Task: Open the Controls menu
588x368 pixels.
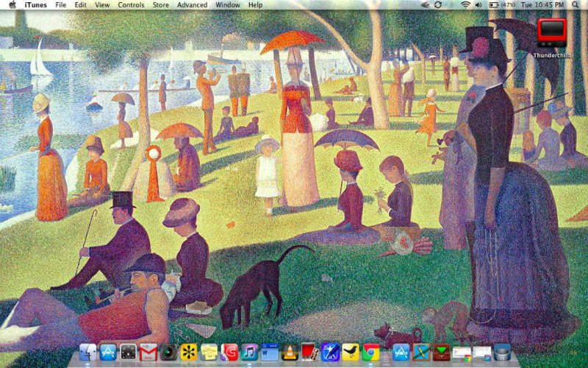Action: [x=131, y=5]
